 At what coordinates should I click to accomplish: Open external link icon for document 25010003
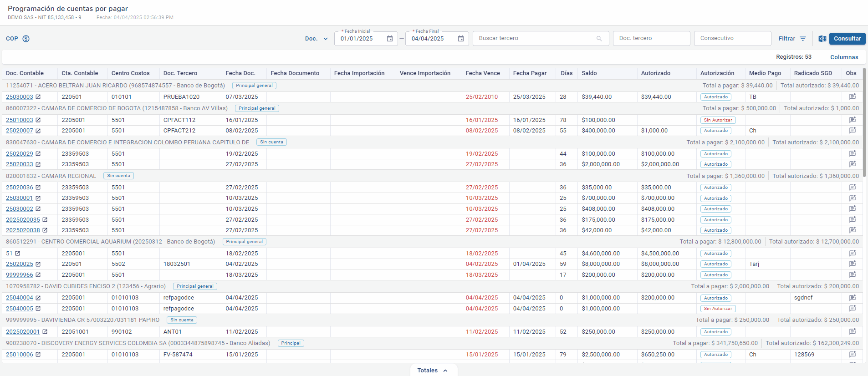(x=38, y=120)
